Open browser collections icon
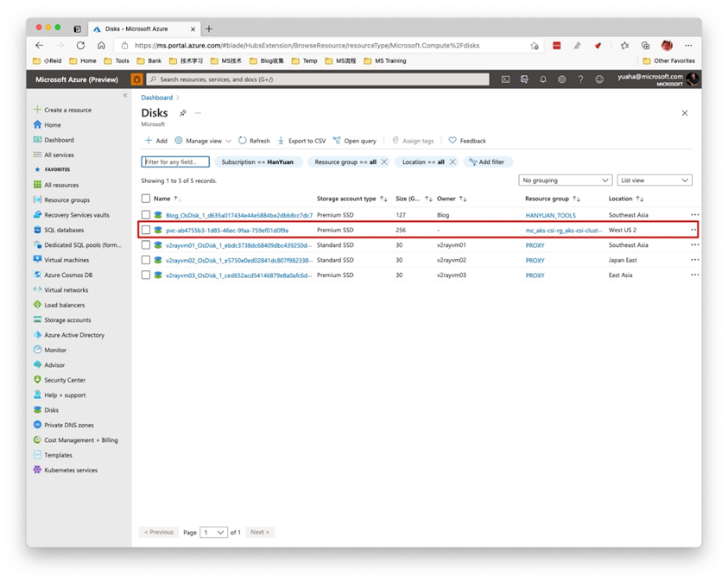This screenshot has width=728, height=582. pyautogui.click(x=645, y=46)
